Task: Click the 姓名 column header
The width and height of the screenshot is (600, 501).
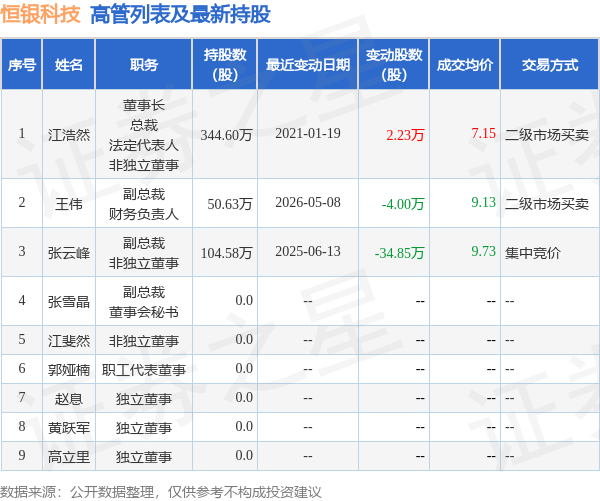Action: (68, 65)
